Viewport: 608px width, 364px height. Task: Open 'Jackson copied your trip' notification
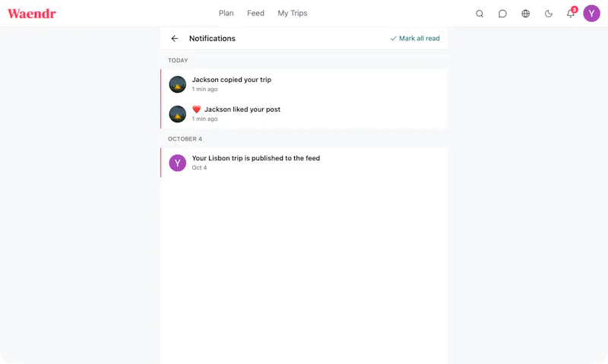304,84
